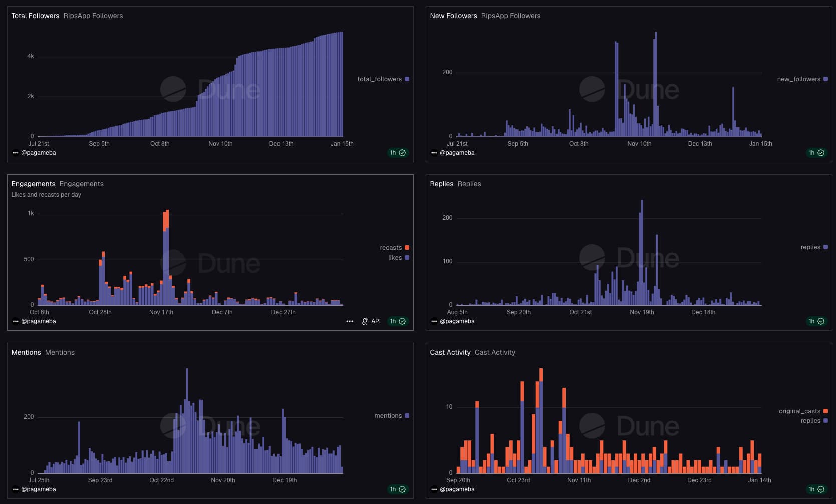Open the Total Followers chart title
This screenshot has width=836, height=504.
tap(35, 16)
